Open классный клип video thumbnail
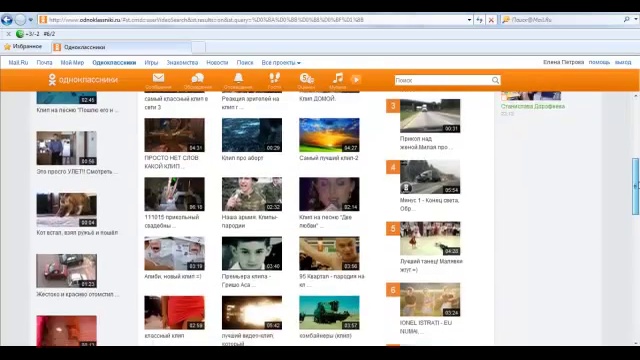Viewport: 640px width, 360px height. click(174, 313)
